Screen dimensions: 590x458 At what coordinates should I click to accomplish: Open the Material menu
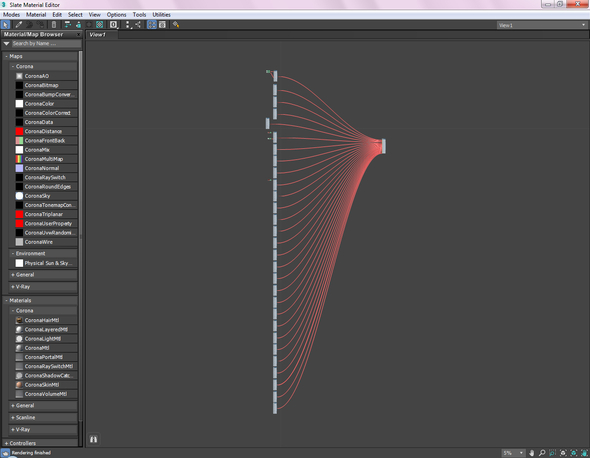[36, 15]
